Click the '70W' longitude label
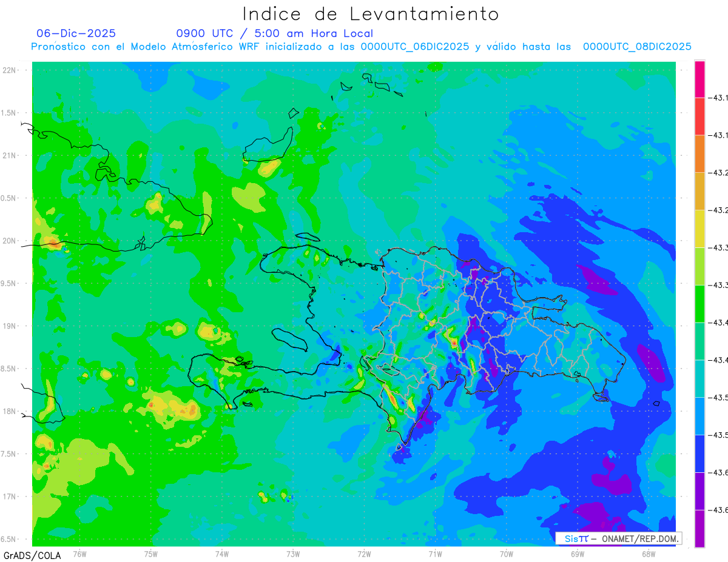Image resolution: width=728 pixels, height=562 pixels. click(x=507, y=554)
